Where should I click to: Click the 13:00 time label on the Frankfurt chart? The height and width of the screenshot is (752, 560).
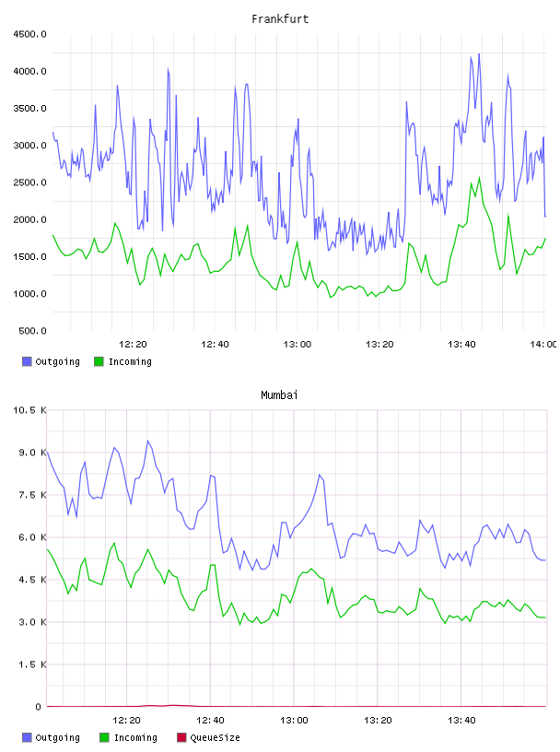[x=297, y=345]
